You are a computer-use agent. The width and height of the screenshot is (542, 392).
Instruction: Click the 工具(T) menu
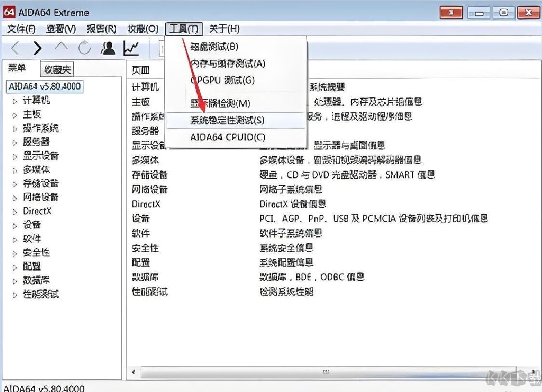[184, 29]
